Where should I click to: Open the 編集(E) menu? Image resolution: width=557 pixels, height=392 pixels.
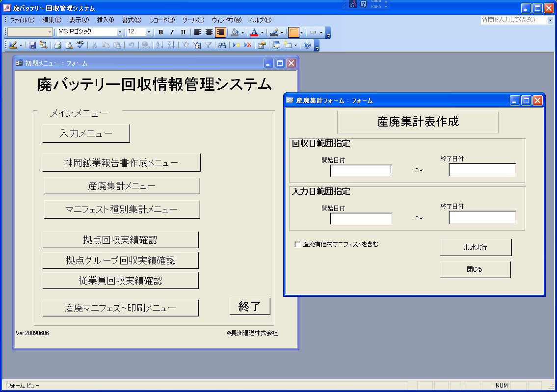52,20
